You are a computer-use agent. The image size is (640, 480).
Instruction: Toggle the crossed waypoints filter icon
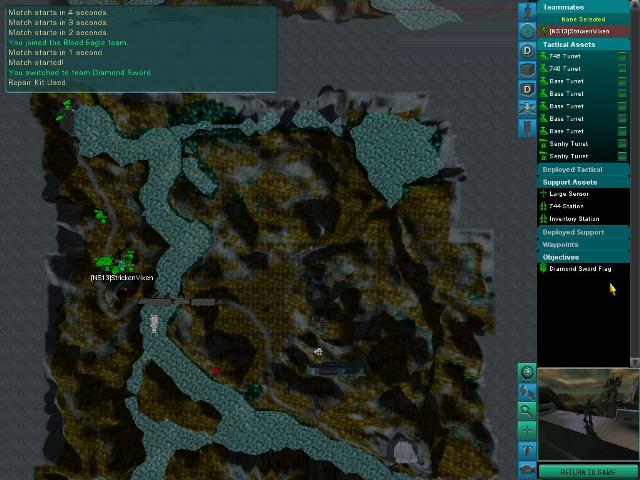point(527,108)
